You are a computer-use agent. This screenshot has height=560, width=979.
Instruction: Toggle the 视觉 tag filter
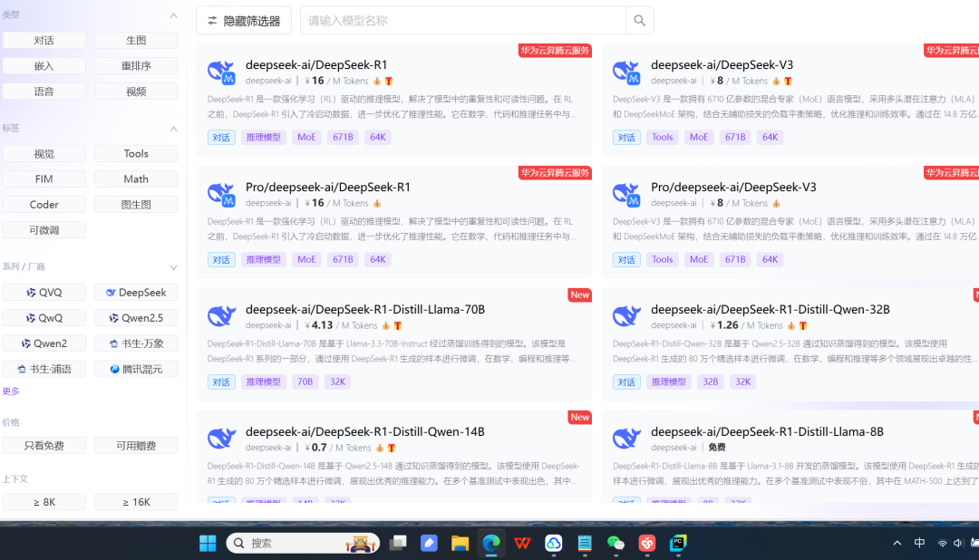click(44, 153)
